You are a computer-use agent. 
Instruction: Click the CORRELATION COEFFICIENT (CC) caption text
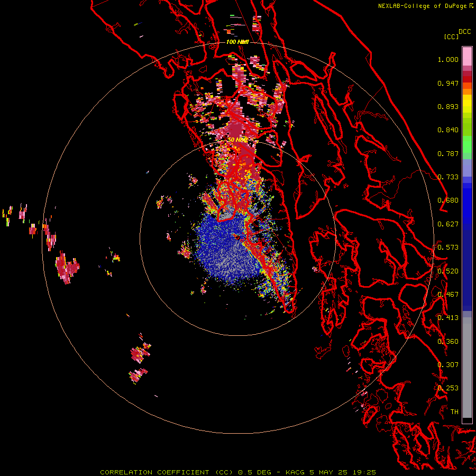[x=167, y=472]
